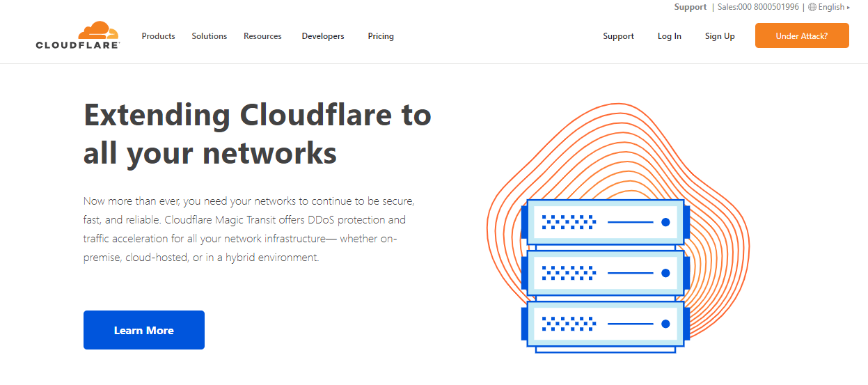Open the Products menu
The width and height of the screenshot is (868, 385).
click(158, 36)
